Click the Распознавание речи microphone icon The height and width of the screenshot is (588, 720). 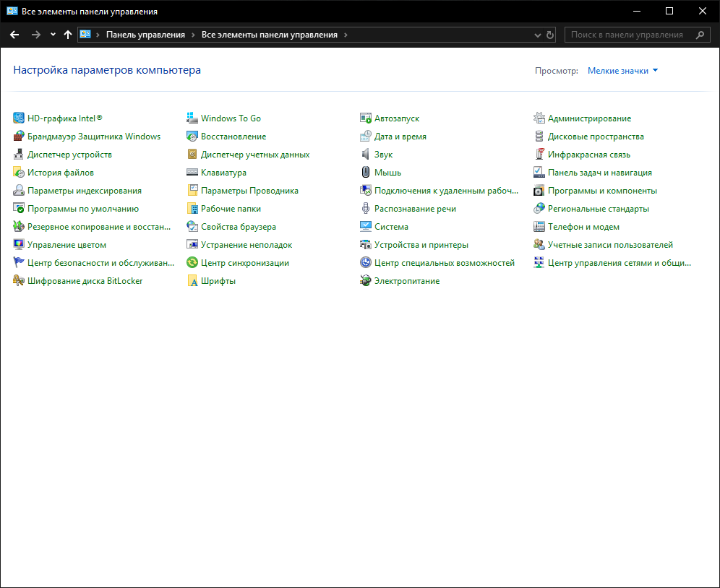click(366, 208)
